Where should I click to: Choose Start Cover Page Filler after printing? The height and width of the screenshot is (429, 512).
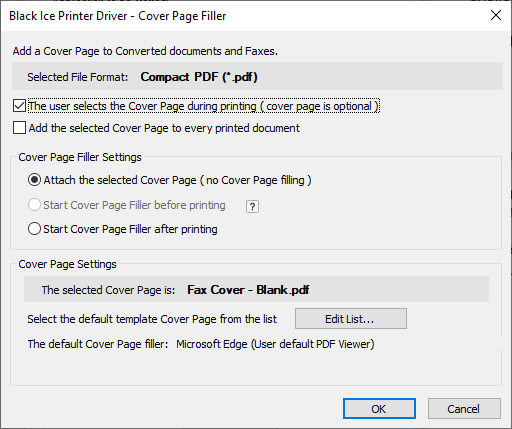tap(34, 229)
